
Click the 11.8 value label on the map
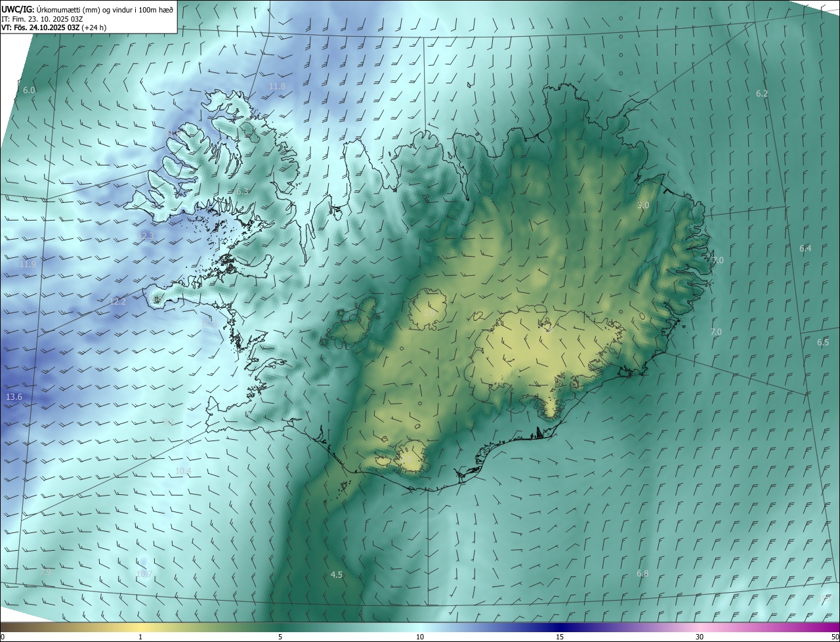pyautogui.click(x=278, y=87)
